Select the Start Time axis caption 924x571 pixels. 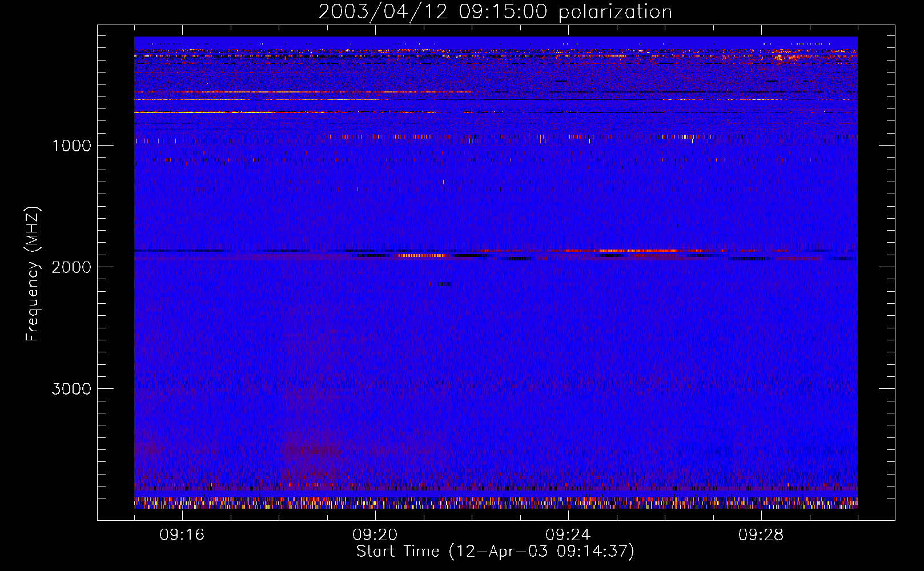click(x=495, y=552)
